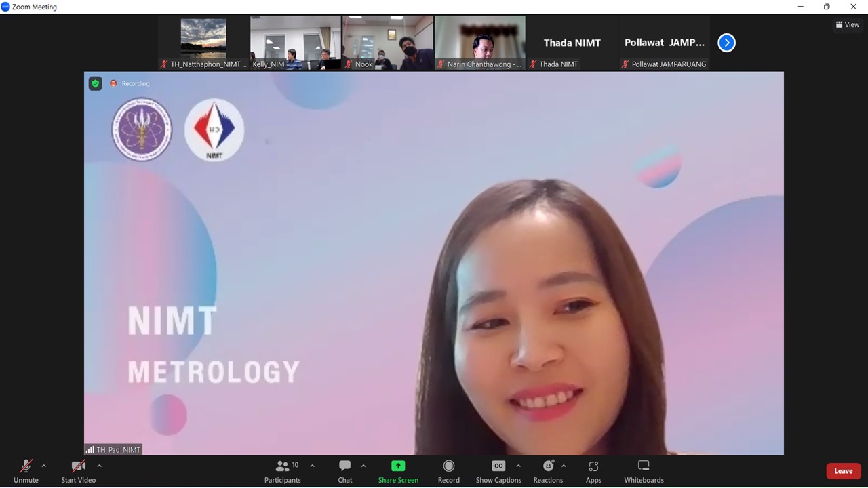Start recording with the Record button
This screenshot has width=868, height=488.
point(448,471)
